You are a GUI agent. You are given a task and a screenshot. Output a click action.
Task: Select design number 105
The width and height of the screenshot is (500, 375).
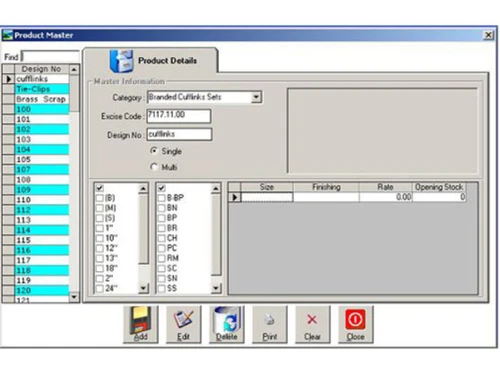point(42,159)
